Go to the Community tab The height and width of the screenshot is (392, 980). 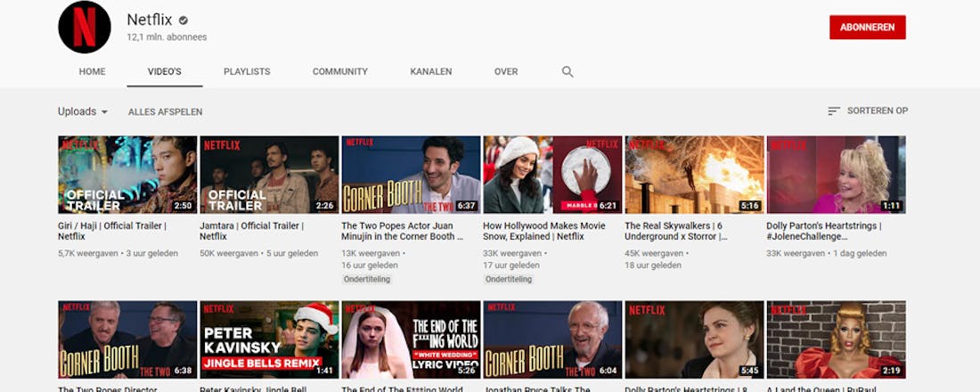[x=340, y=72]
